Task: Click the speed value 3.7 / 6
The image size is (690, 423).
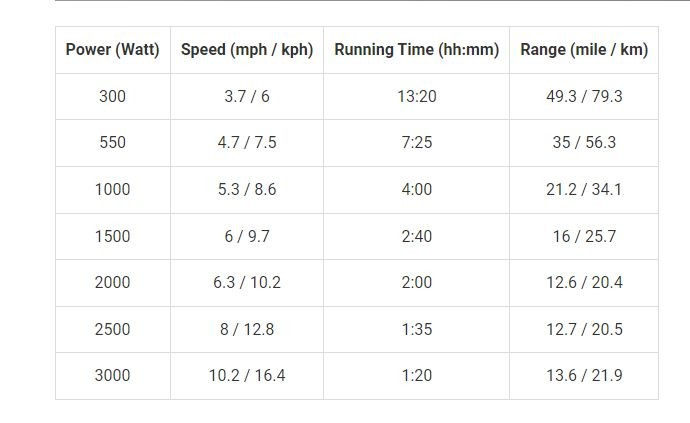Action: 247,96
